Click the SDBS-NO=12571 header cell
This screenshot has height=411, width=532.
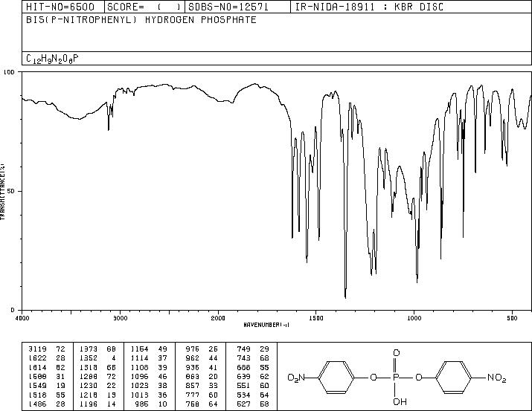237,7
